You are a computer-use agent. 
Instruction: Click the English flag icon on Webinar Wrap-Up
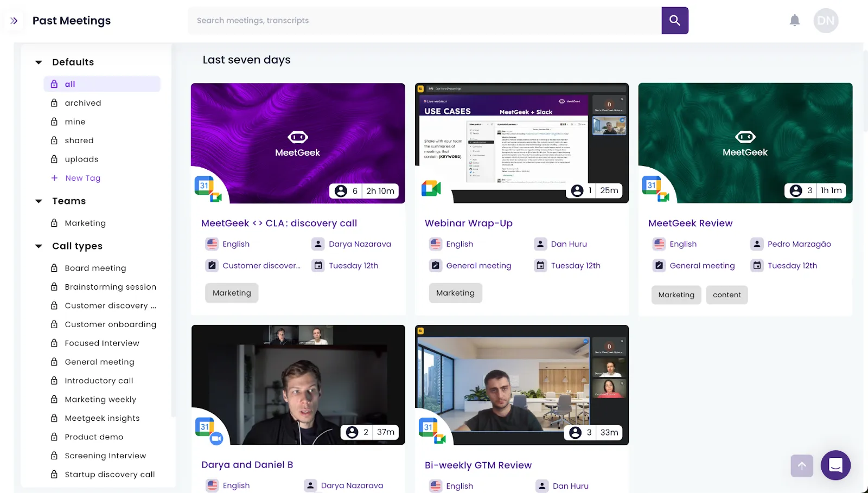[436, 244]
